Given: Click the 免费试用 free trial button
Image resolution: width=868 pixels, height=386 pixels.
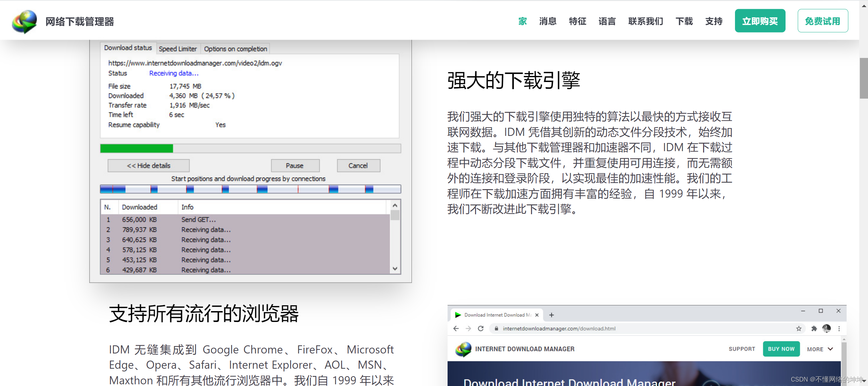Looking at the screenshot, I should tap(823, 21).
